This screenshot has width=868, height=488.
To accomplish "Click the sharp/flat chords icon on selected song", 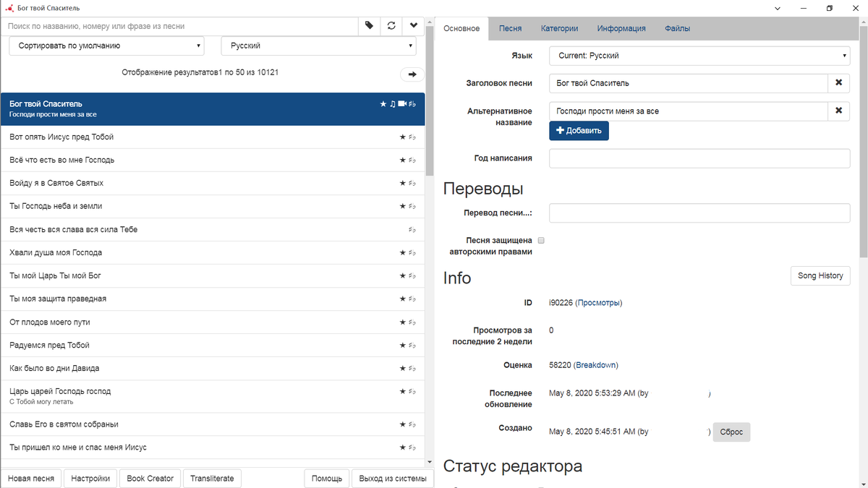I will (x=412, y=104).
